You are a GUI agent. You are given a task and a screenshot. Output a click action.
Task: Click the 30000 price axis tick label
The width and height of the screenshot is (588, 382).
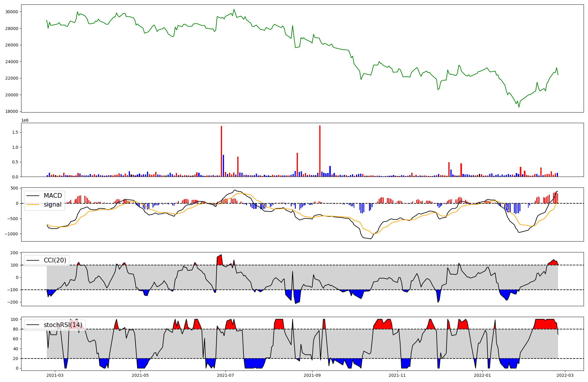pyautogui.click(x=12, y=12)
